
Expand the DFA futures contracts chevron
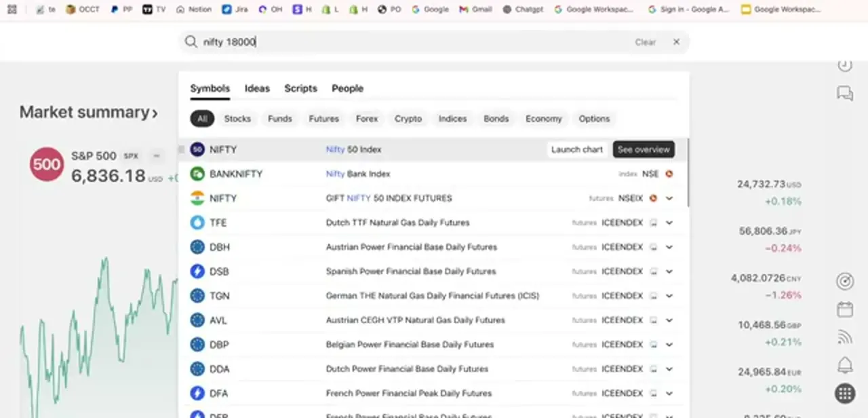669,393
